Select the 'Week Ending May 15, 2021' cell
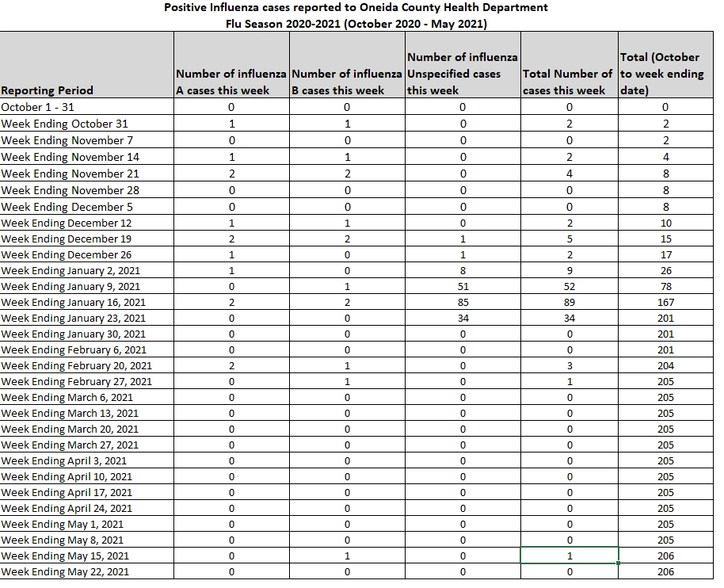The height and width of the screenshot is (588, 724). 87,556
